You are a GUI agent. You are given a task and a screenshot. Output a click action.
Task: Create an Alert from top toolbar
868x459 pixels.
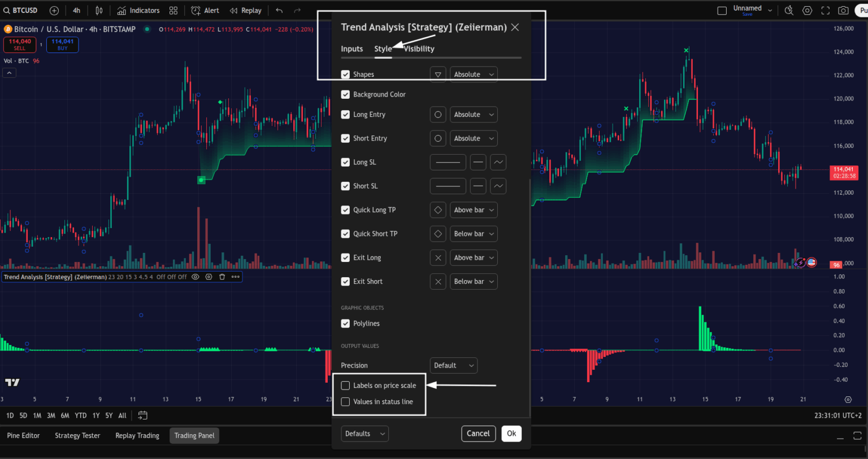tap(205, 10)
